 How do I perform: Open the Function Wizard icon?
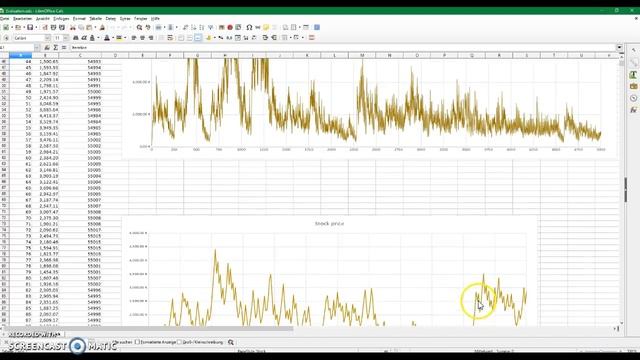[x=47, y=48]
